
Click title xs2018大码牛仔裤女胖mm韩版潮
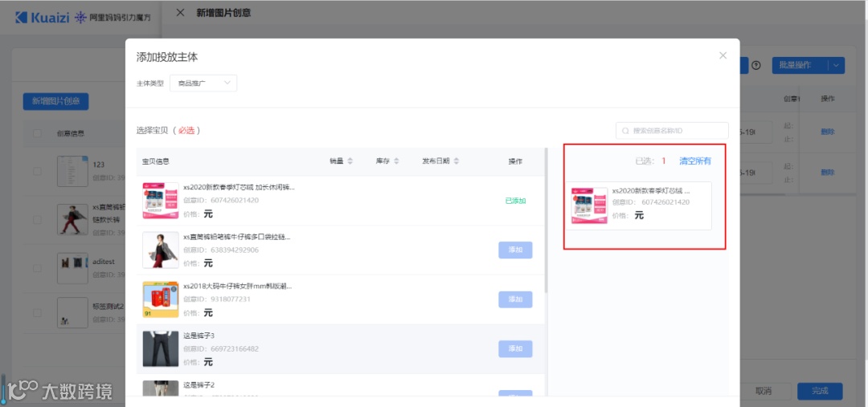coord(237,286)
